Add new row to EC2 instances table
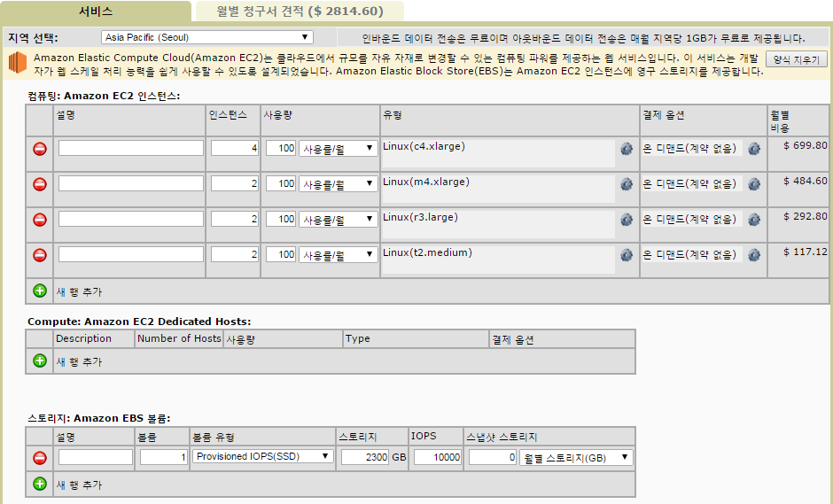Viewport: 833px width, 504px height. coord(40,291)
